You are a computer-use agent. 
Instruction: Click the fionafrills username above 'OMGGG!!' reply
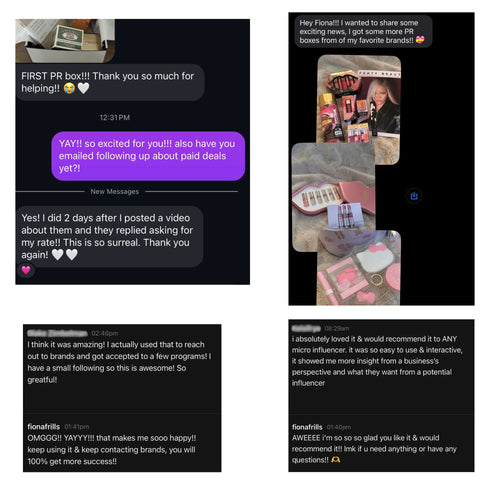pos(44,427)
